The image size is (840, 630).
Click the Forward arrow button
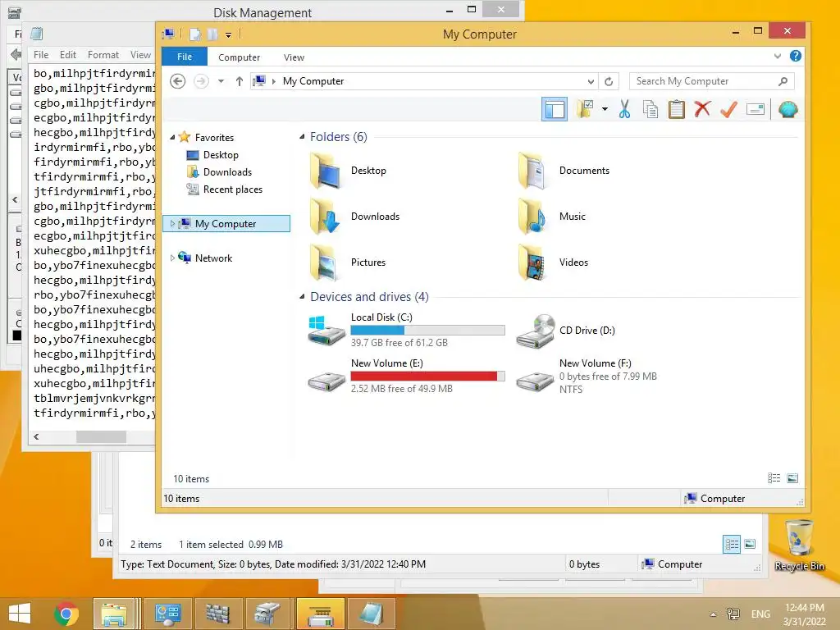[x=202, y=81]
